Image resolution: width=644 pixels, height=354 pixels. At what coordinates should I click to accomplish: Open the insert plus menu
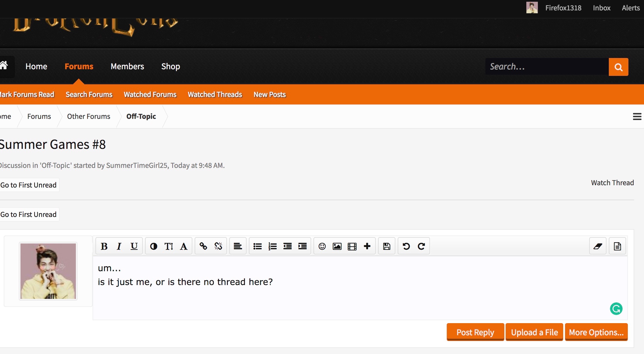pos(367,246)
